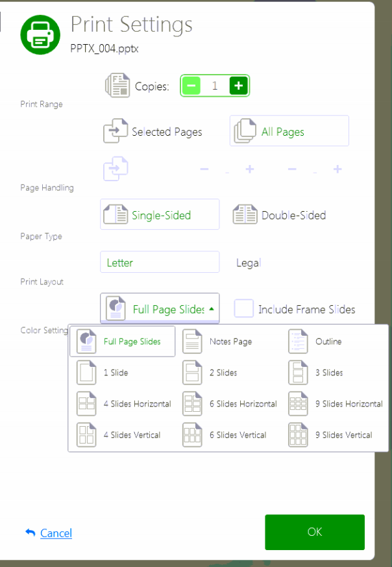The height and width of the screenshot is (567, 392).
Task: Collapse the Full Page Slides layout dropdown
Action: (160, 308)
